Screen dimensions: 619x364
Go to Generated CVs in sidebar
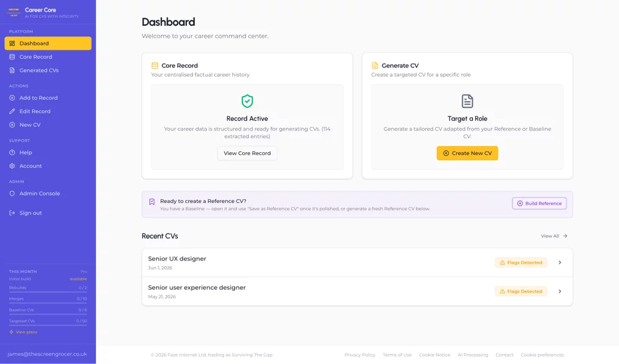click(48, 71)
